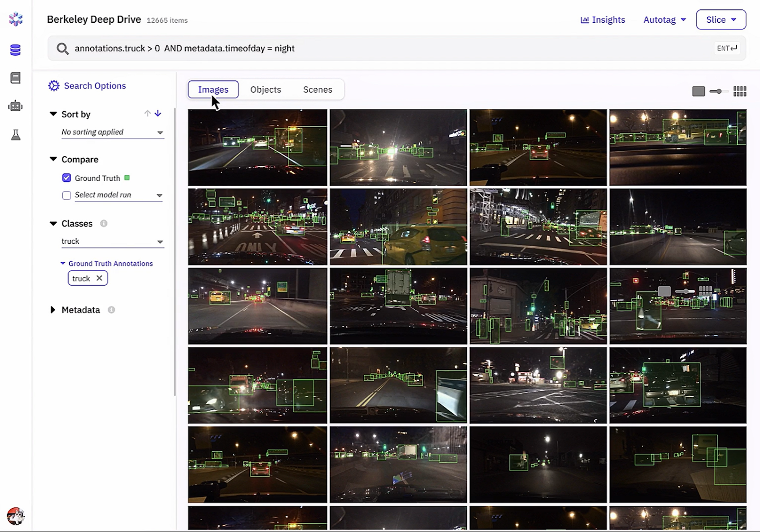760x532 pixels.
Task: Collapse the Classes section
Action: (x=53, y=223)
